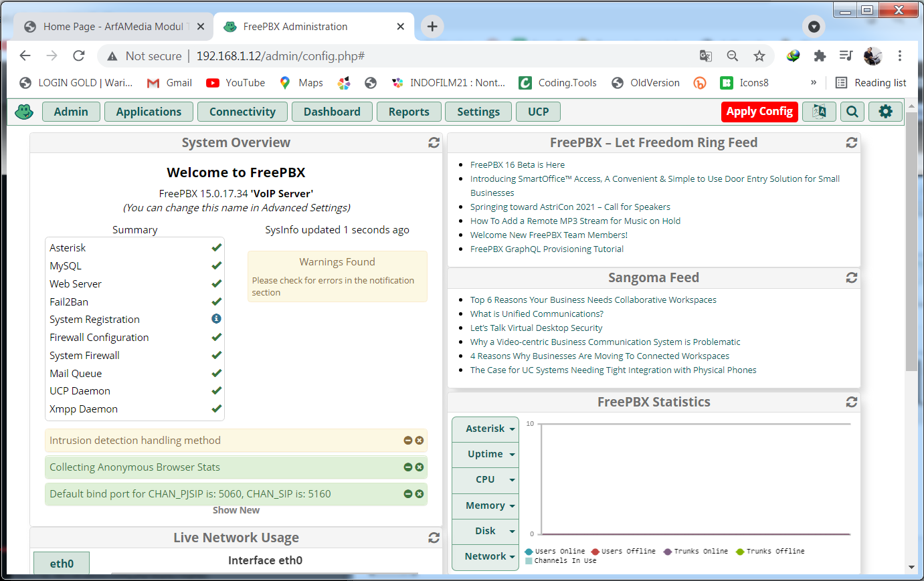Image resolution: width=924 pixels, height=581 pixels.
Task: Reload the browser page
Action: coord(79,55)
